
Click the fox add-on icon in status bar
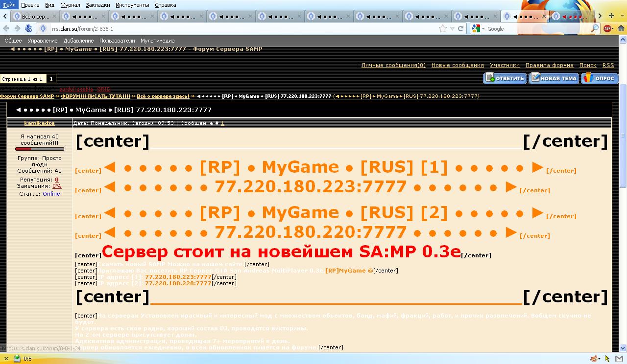click(x=594, y=359)
